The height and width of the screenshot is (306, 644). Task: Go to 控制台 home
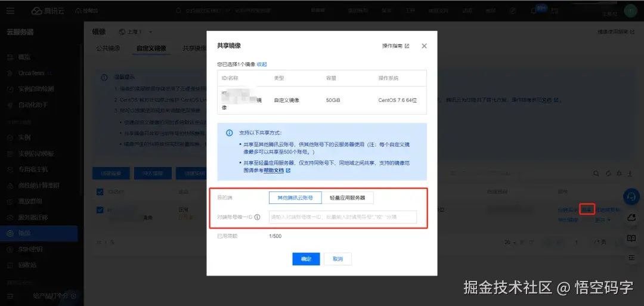pyautogui.click(x=86, y=11)
